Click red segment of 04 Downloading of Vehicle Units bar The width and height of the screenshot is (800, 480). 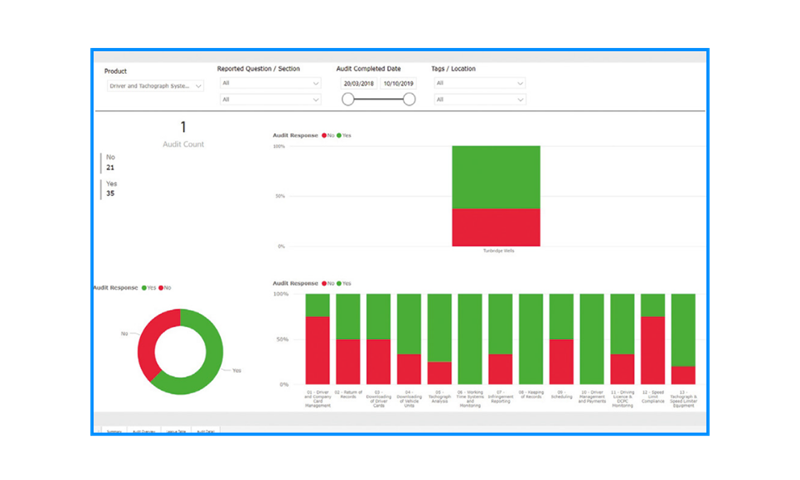409,369
